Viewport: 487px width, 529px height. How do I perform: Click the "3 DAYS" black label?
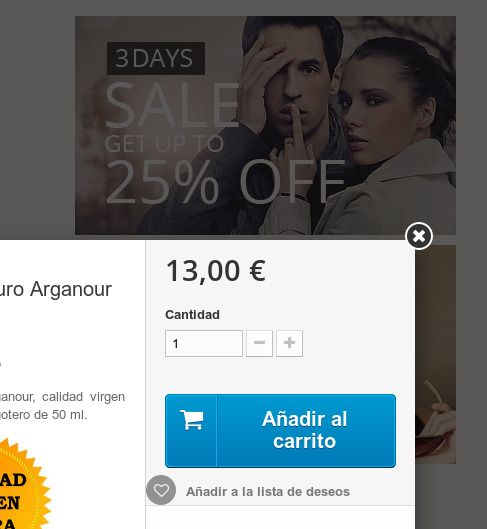[156, 58]
